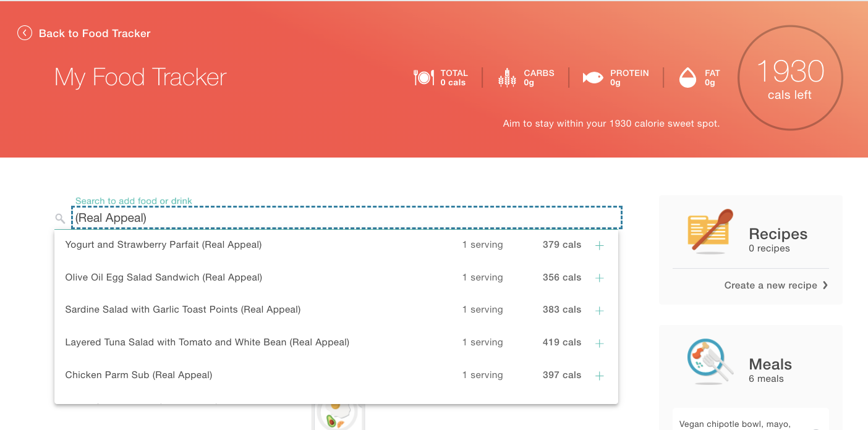Open Create a new recipe link
This screenshot has height=430, width=868.
(x=770, y=285)
